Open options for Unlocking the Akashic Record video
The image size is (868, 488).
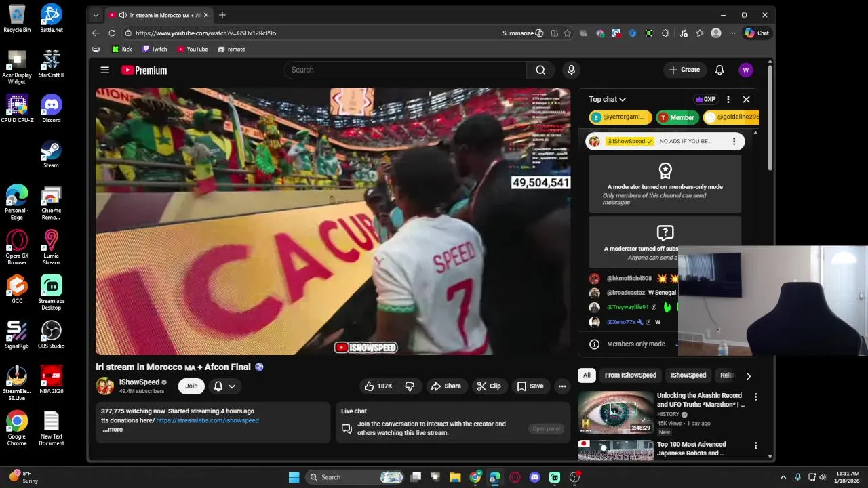[x=755, y=396]
